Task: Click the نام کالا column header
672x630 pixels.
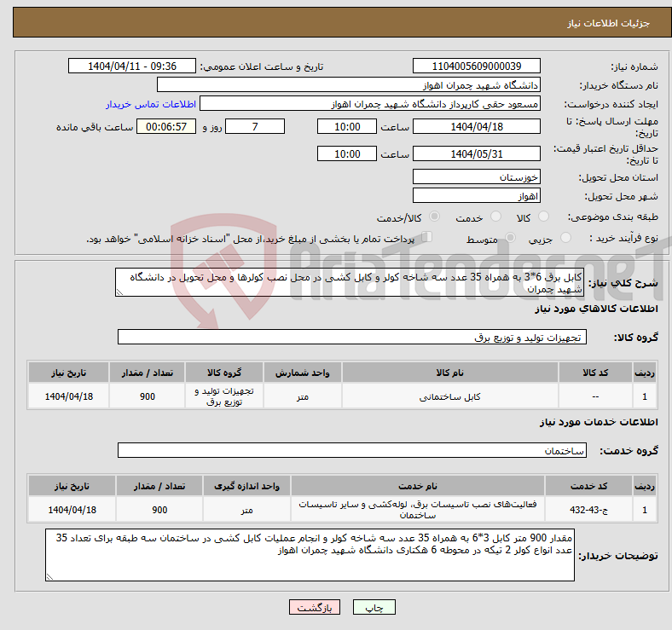Action: [x=450, y=373]
